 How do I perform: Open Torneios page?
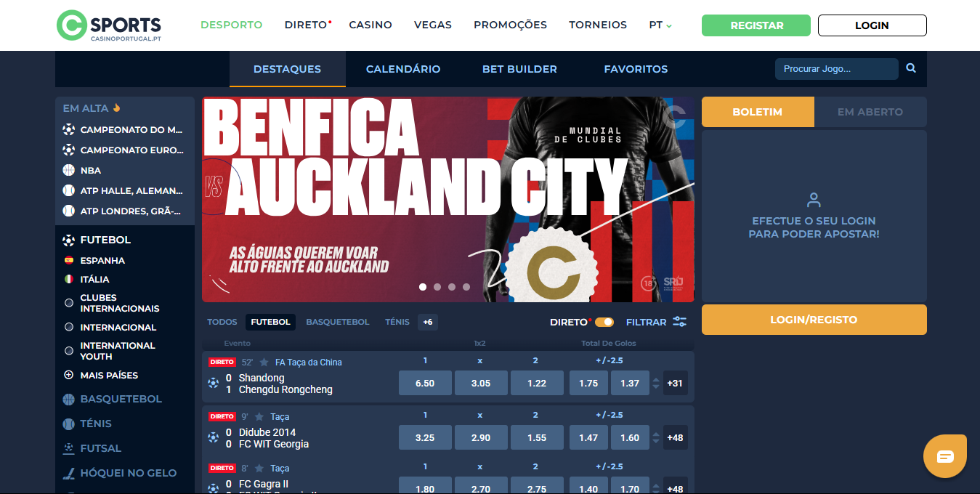598,25
